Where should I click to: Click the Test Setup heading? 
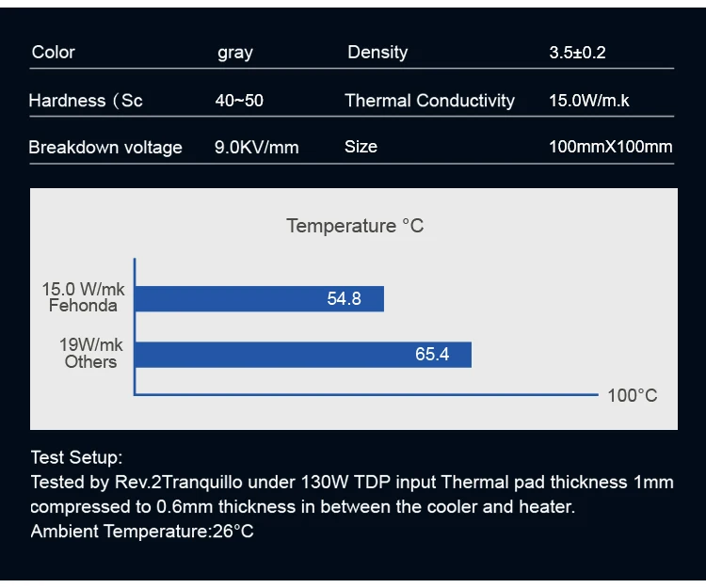[76, 458]
